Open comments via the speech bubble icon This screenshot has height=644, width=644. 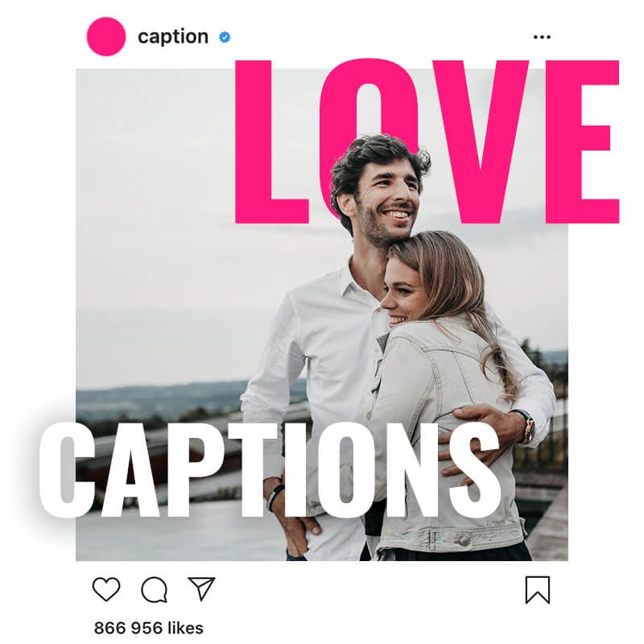(x=154, y=590)
